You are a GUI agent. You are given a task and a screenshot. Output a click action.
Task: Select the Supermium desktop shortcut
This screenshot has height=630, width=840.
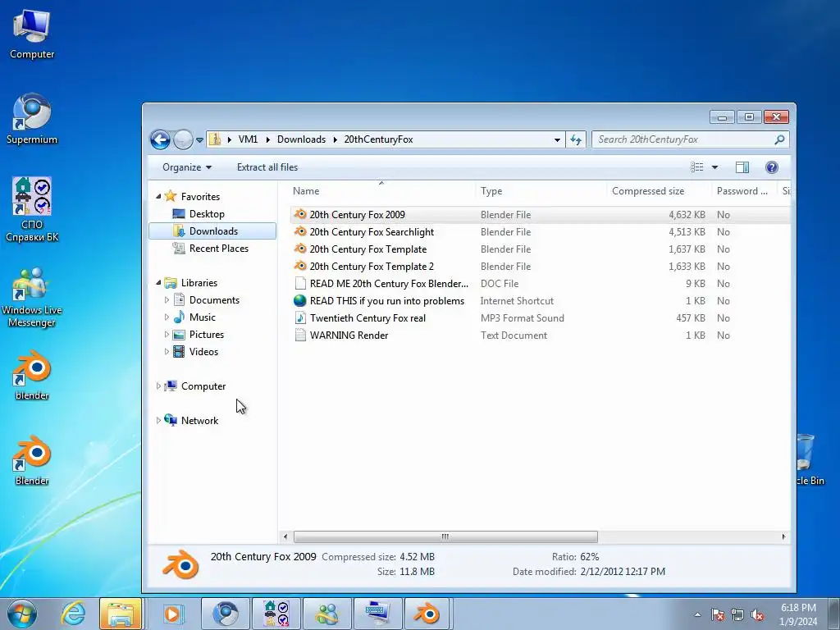point(32,119)
